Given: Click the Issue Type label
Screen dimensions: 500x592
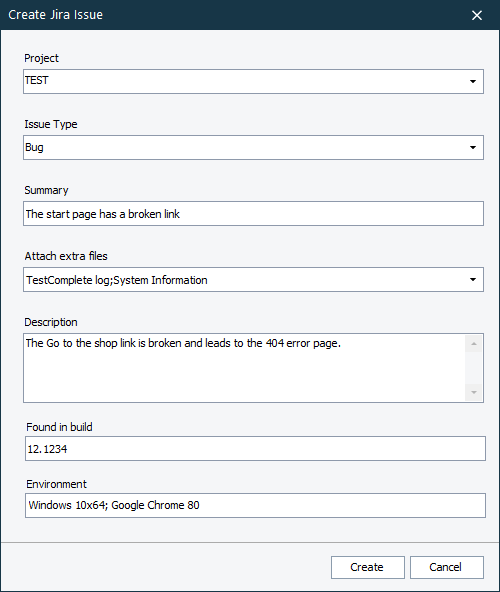Looking at the screenshot, I should click(51, 124).
